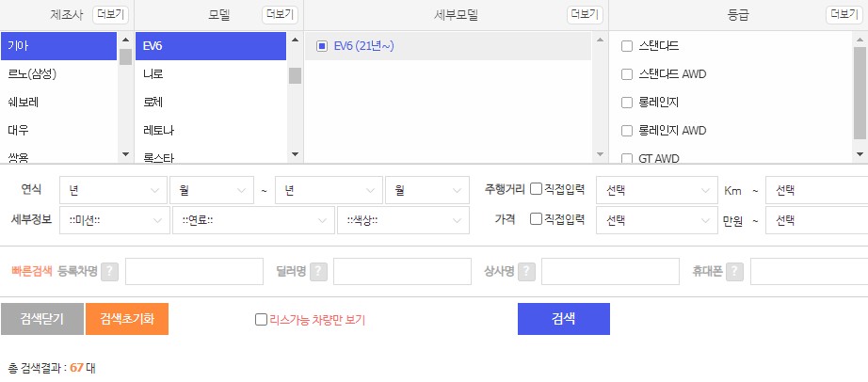Screen dimensions: 868x382
Task: Click 더보기 button in 세부모델 header
Action: pos(586,15)
